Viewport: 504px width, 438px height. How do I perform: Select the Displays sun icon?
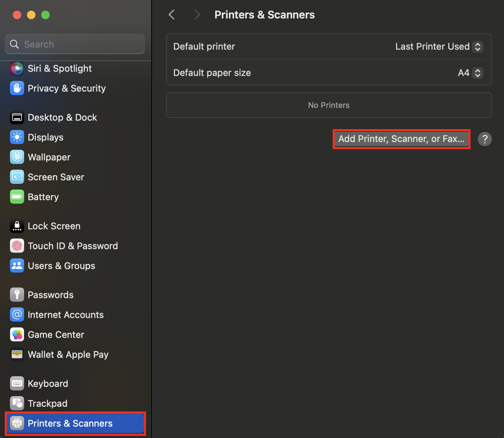[17, 137]
